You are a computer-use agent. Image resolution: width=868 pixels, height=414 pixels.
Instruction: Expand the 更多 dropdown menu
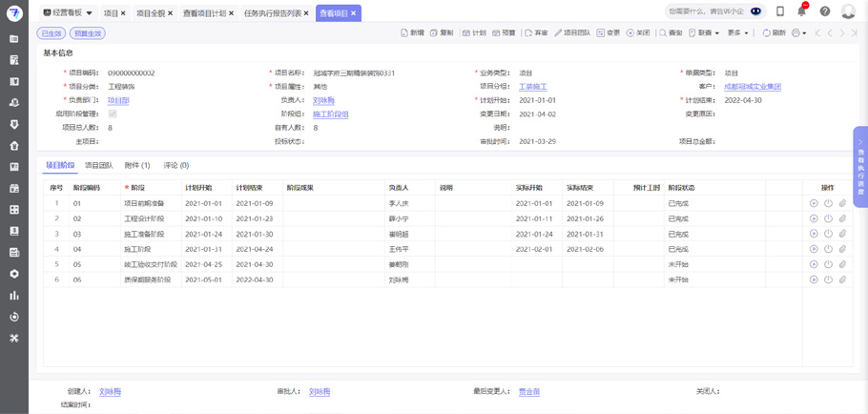738,32
